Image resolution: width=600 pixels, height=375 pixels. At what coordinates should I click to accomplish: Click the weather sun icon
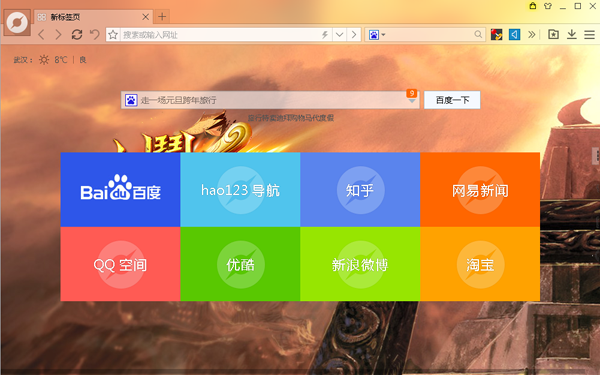coord(44,60)
